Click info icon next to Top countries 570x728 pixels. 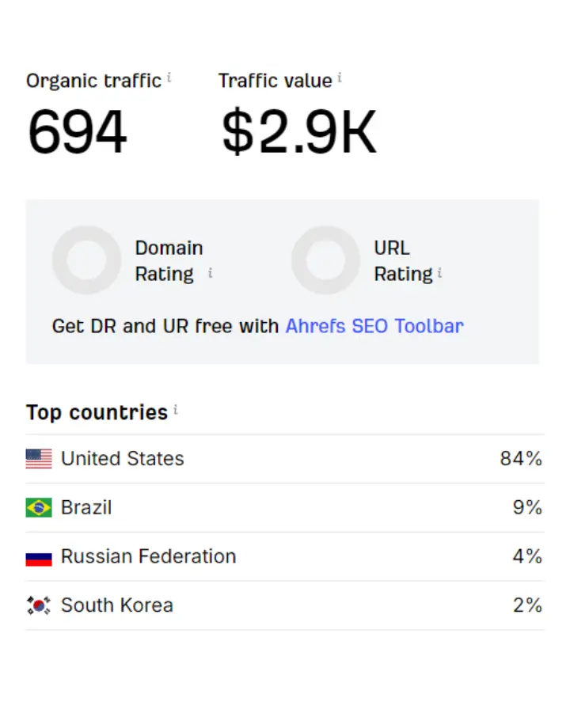click(x=176, y=411)
